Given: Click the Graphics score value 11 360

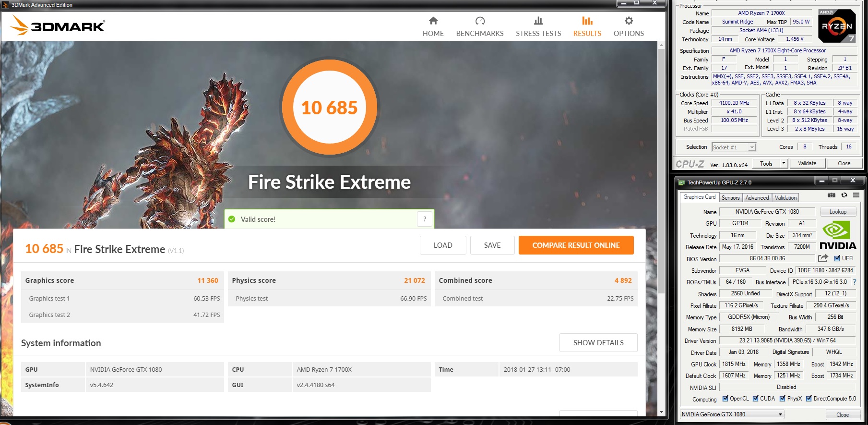Looking at the screenshot, I should point(208,280).
